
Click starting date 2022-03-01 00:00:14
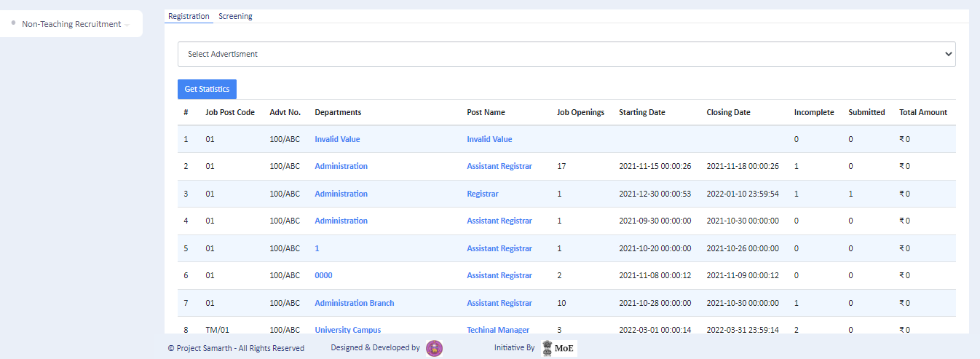click(655, 330)
